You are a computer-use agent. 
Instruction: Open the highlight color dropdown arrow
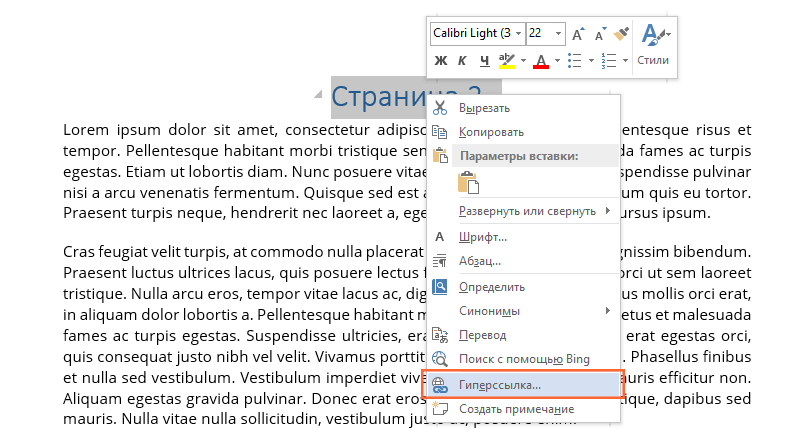(x=523, y=61)
